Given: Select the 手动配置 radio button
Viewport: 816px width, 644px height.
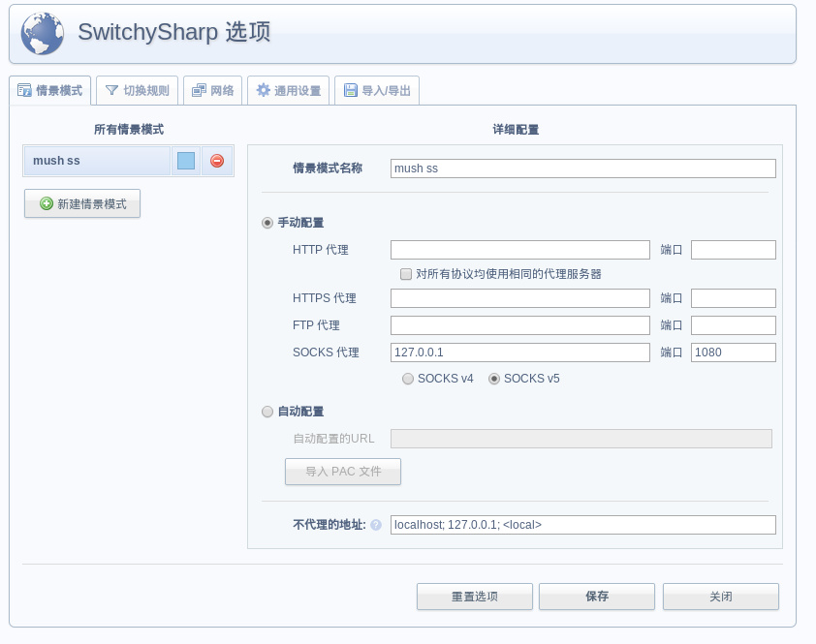Looking at the screenshot, I should coord(267,223).
